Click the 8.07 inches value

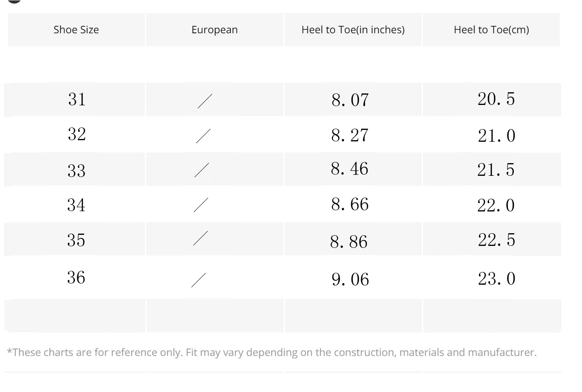click(x=350, y=100)
